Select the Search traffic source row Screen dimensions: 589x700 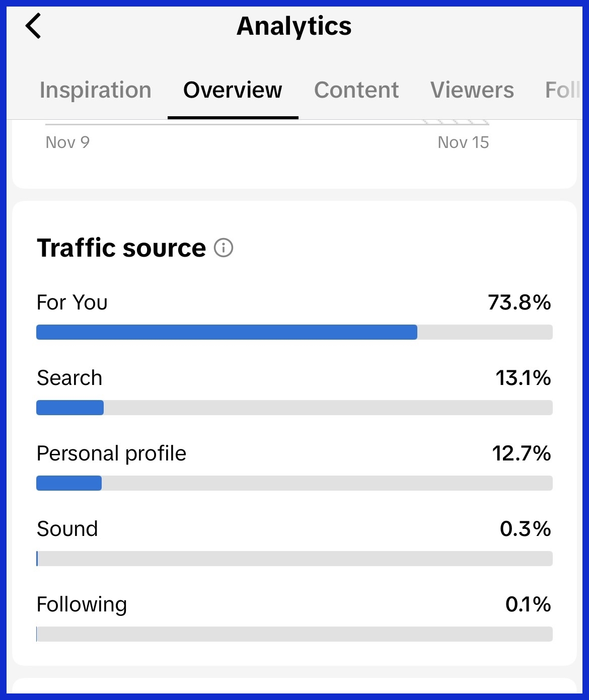(x=69, y=377)
